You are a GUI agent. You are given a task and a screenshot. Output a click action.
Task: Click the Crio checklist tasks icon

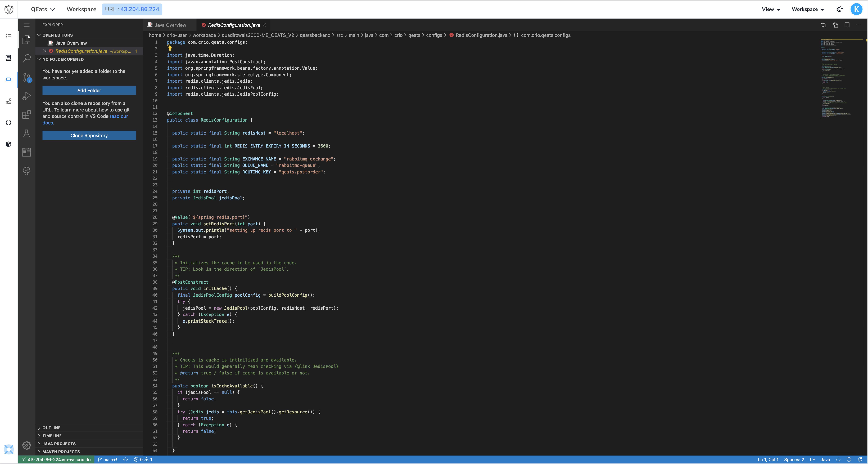click(x=9, y=36)
